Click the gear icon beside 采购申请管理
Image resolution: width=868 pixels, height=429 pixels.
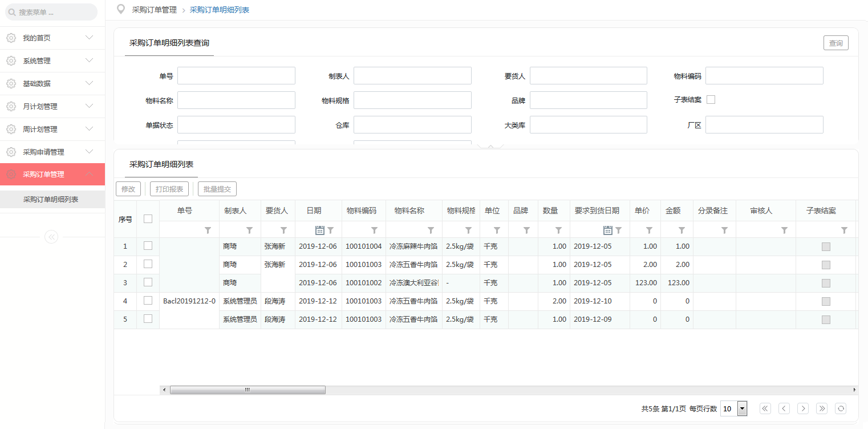[11, 152]
